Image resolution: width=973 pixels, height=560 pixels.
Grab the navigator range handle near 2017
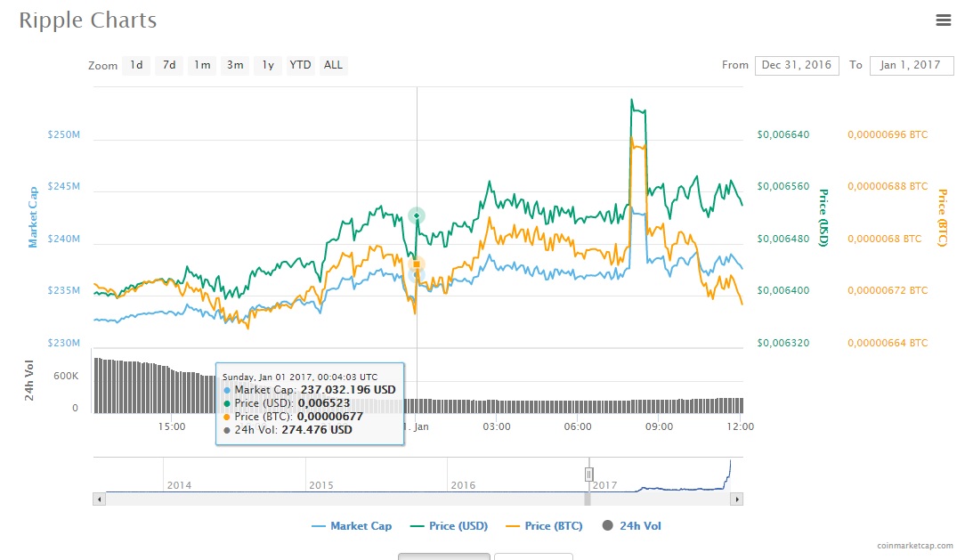589,475
